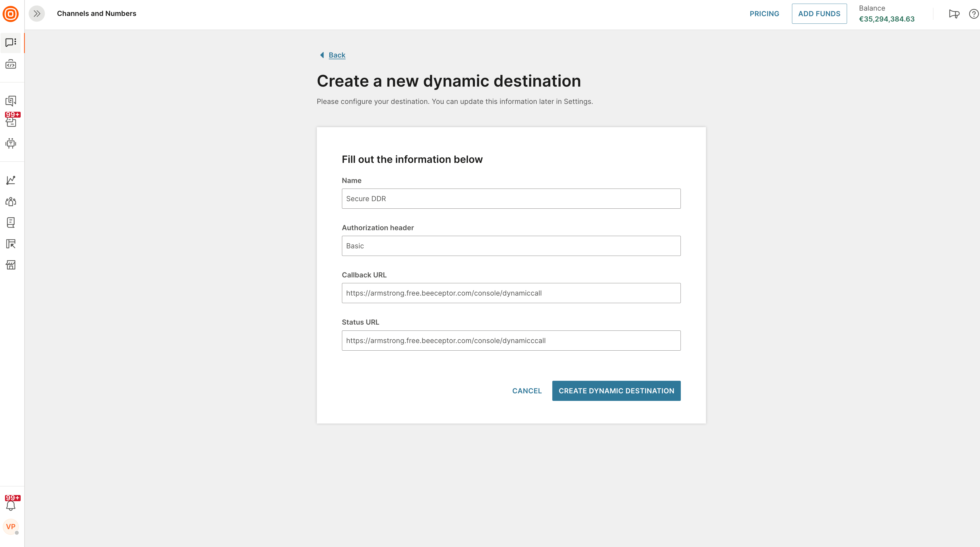Open the people audience sidebar icon

(x=11, y=201)
